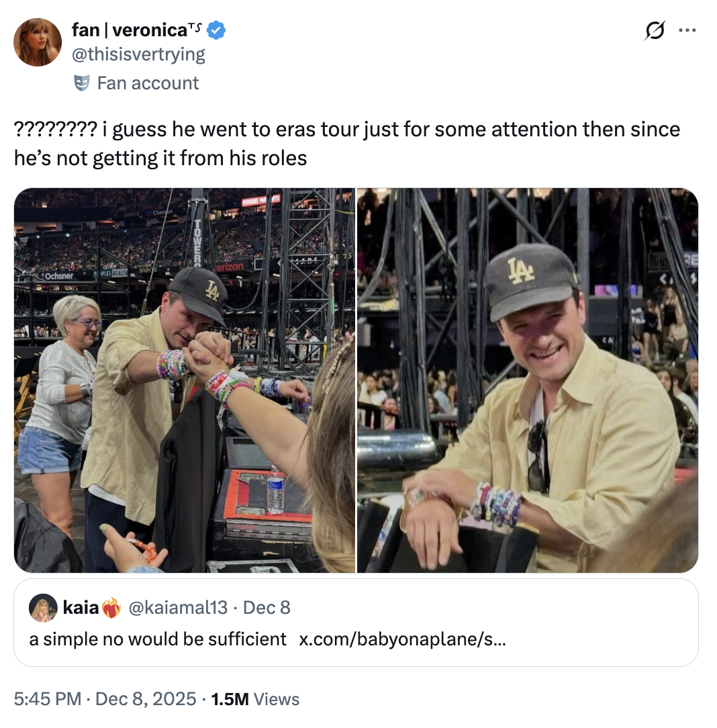717x728 pixels.
Task: Click the heart-on-fire emoji beside kaia
Action: (111, 608)
